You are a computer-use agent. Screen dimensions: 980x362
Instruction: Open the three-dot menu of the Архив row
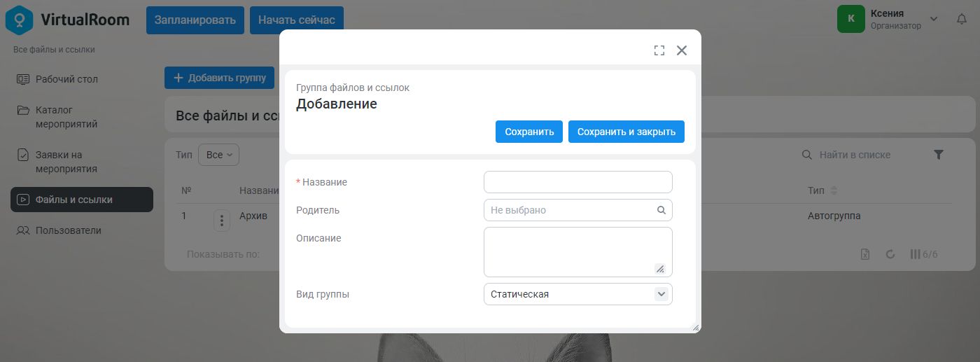point(222,221)
